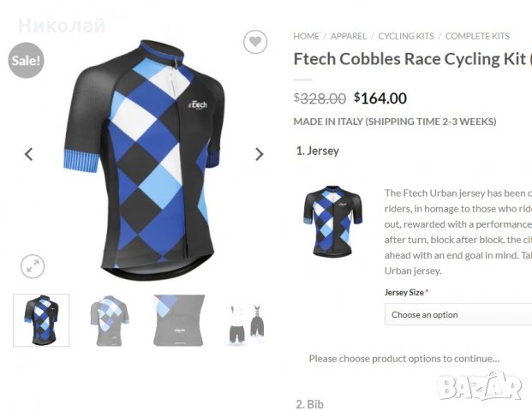
Task: Open CYCLING KITS breadcrumb link
Action: (x=406, y=36)
